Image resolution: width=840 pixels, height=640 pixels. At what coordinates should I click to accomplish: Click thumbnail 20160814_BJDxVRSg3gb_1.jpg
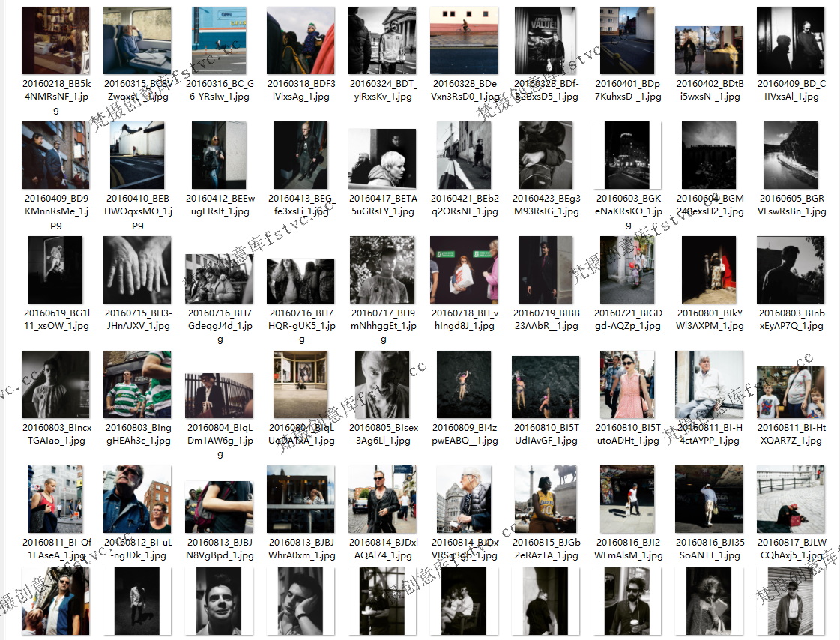465,499
